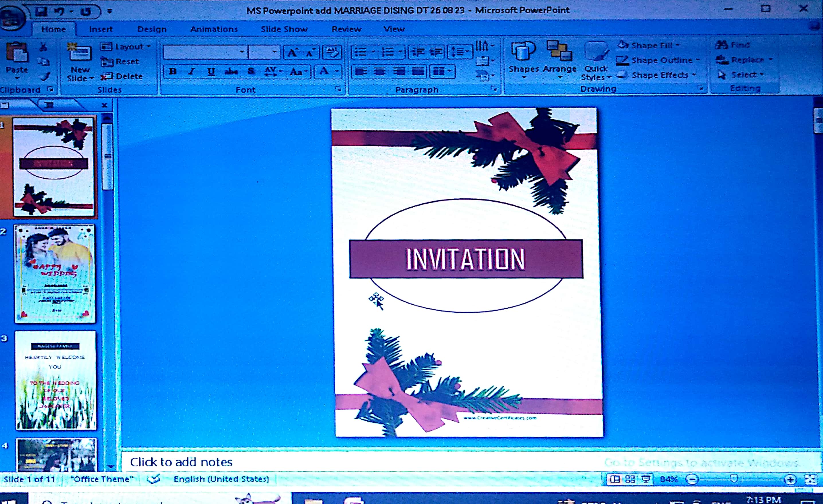Select slide 2 wedding thumbnail
Screen dimensions: 823x504
(x=55, y=274)
